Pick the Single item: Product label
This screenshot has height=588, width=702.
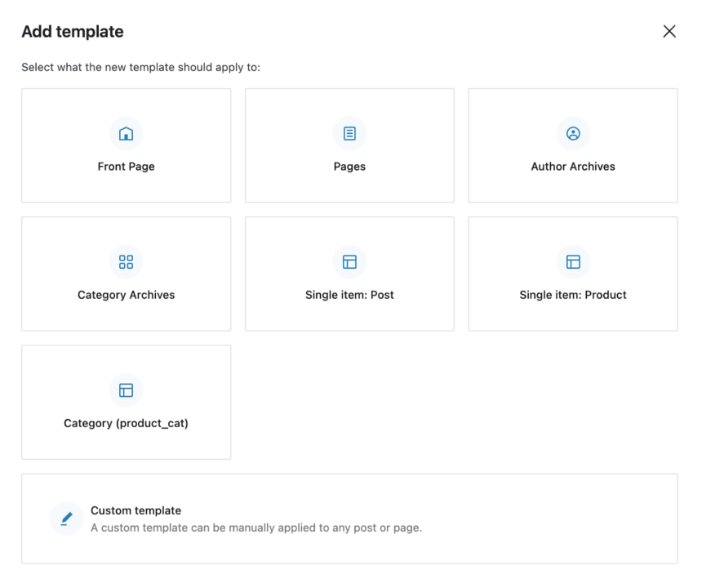pyautogui.click(x=572, y=295)
